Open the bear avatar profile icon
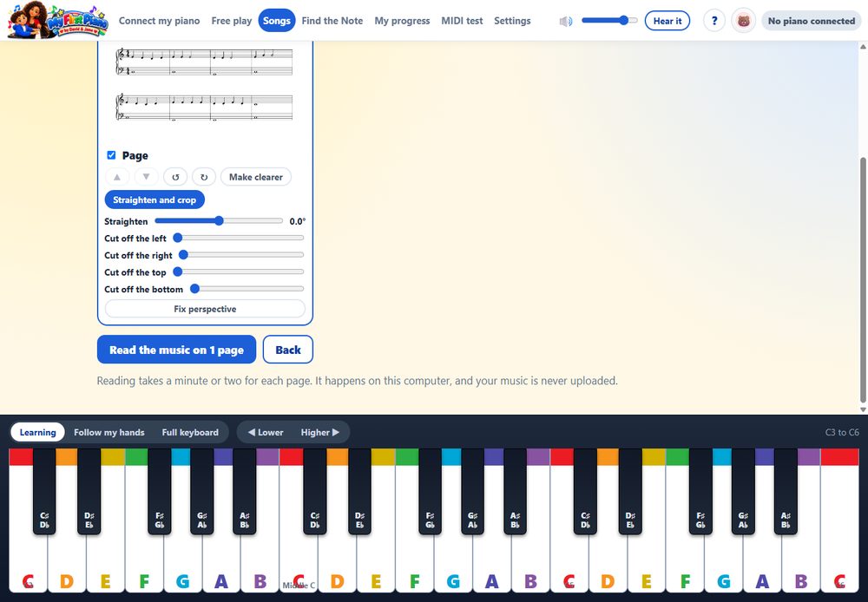 [744, 21]
